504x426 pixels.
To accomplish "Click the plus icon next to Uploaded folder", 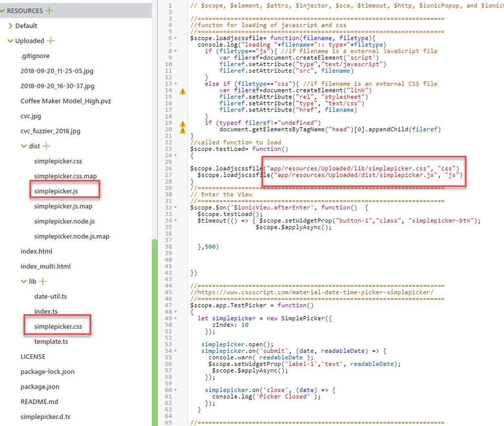I will [x=50, y=41].
